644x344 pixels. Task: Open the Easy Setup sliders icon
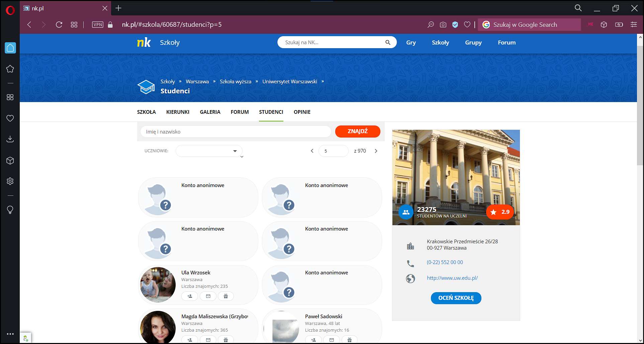[x=634, y=24]
